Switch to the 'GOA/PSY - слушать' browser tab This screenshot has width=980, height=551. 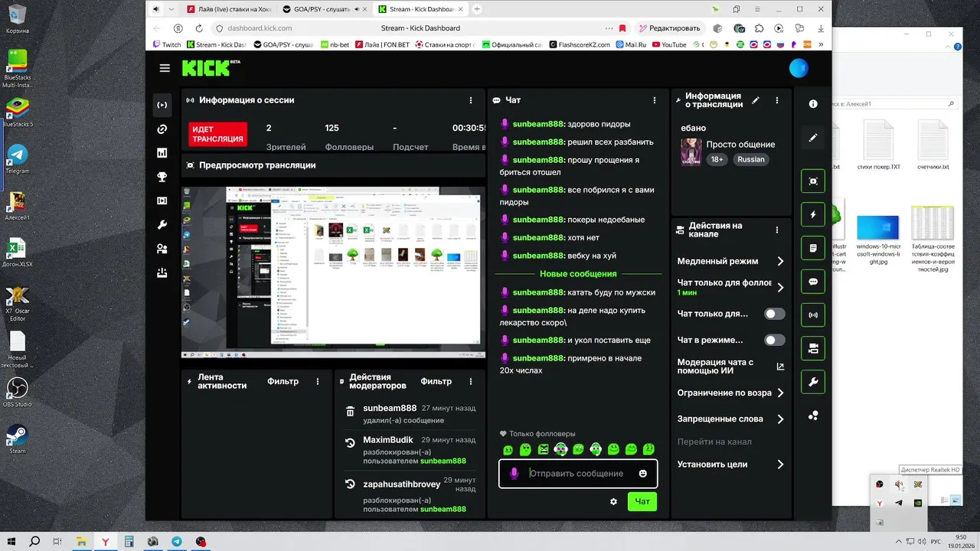click(x=324, y=9)
